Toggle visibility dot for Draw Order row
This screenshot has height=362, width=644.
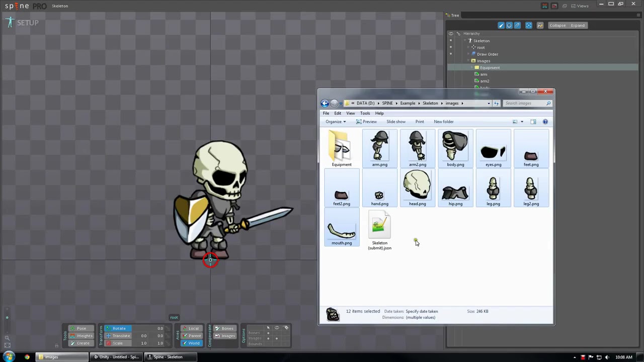point(451,54)
